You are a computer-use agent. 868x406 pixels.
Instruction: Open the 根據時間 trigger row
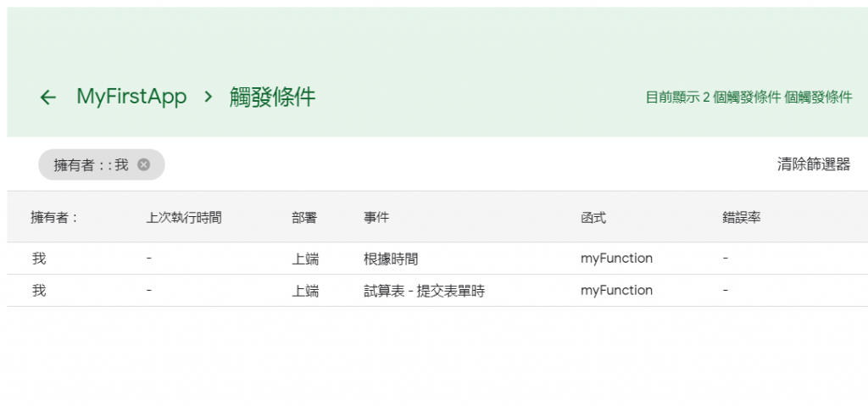(x=437, y=259)
